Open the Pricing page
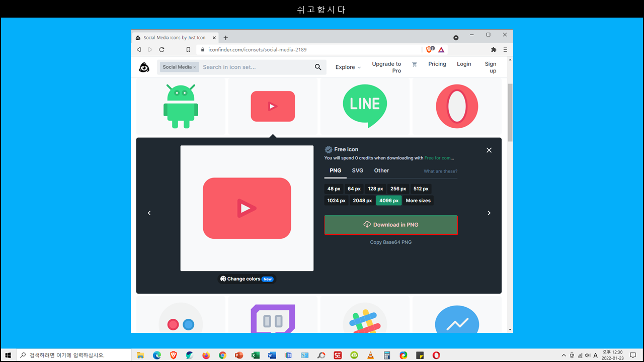Viewport: 644px width, 362px height. click(437, 64)
